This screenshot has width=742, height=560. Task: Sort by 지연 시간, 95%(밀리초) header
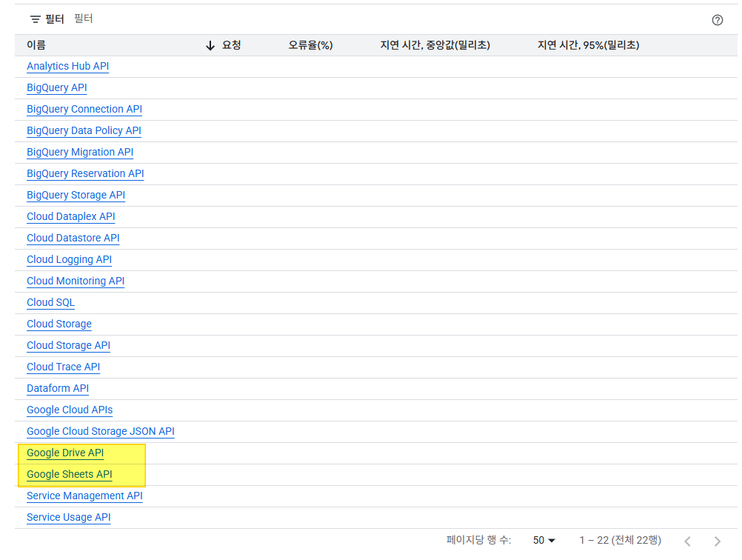tap(588, 45)
